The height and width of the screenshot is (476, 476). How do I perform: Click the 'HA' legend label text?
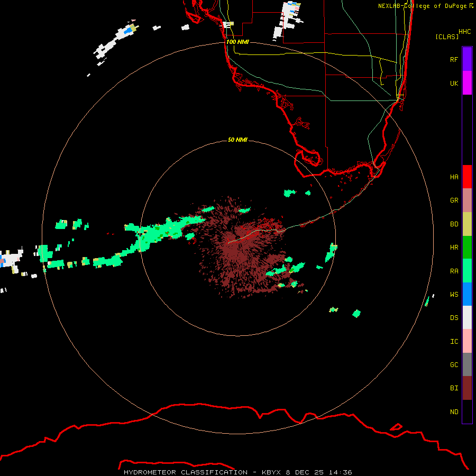tap(454, 177)
